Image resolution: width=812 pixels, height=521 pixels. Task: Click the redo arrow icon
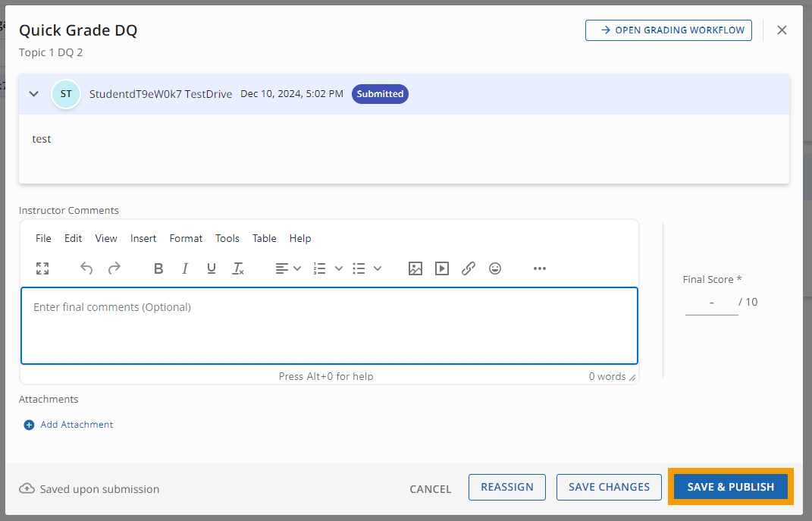coord(114,268)
